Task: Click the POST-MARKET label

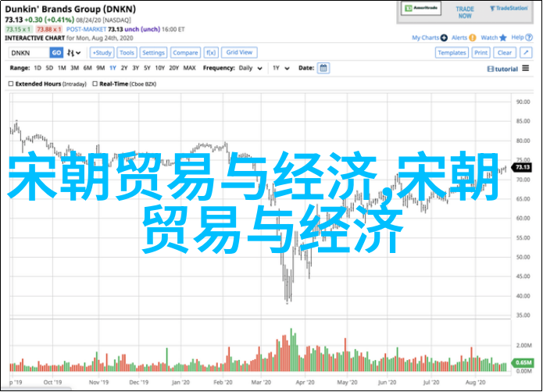Action: pyautogui.click(x=86, y=30)
